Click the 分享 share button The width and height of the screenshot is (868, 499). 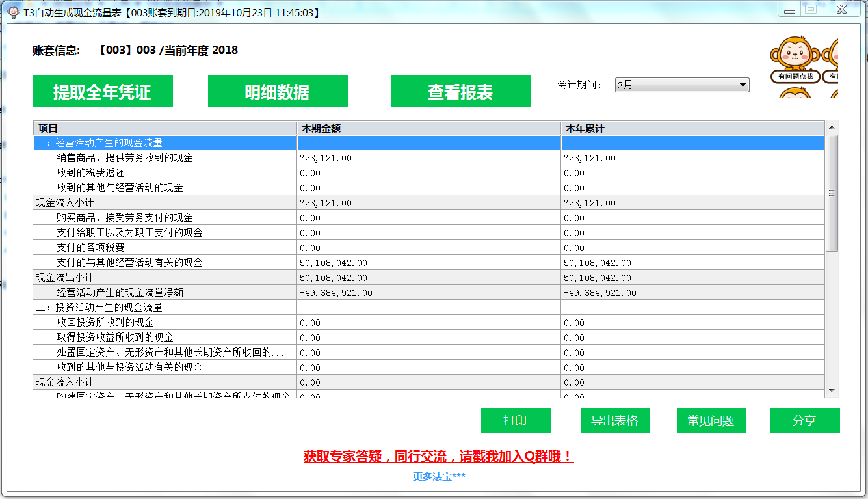805,420
